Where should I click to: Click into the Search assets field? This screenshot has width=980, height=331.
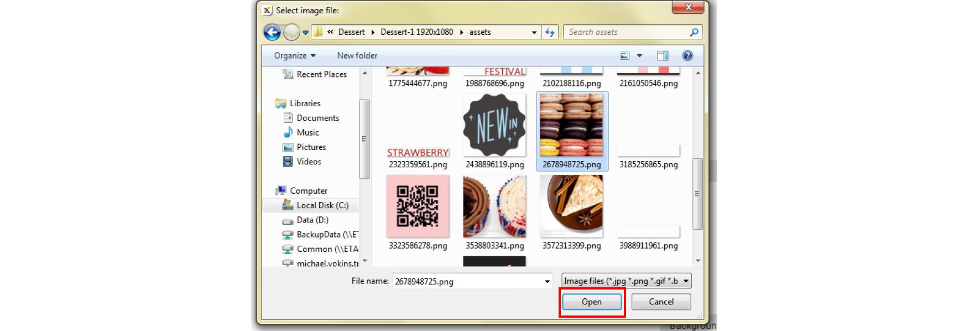click(625, 33)
